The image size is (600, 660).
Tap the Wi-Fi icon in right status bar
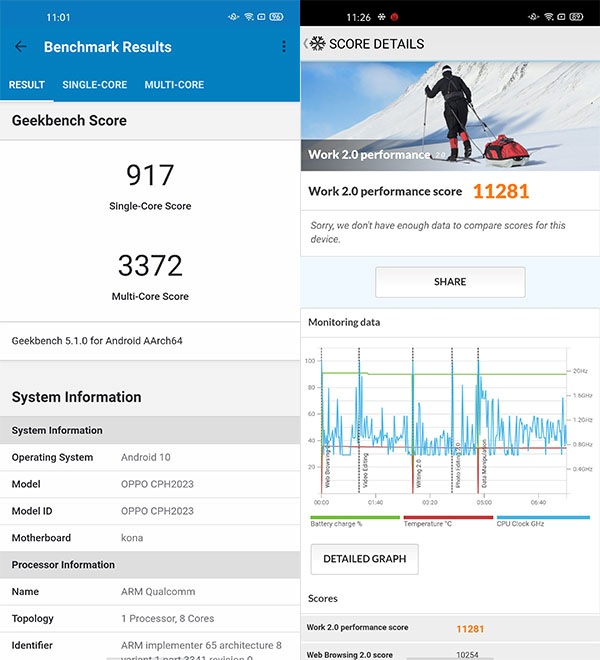549,17
